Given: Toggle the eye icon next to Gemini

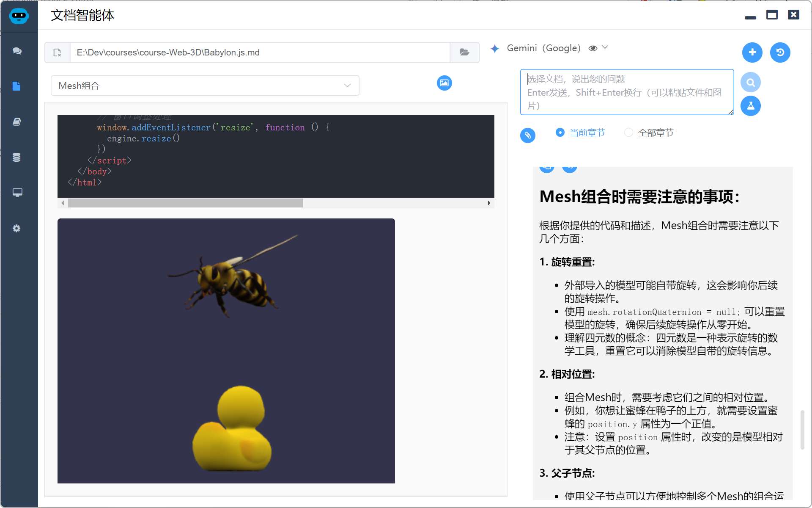Looking at the screenshot, I should (x=593, y=48).
